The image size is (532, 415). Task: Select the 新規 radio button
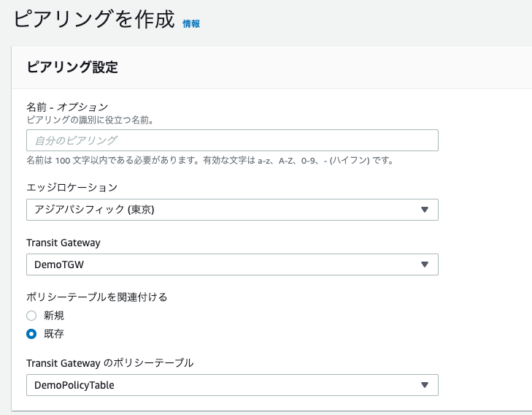31,316
